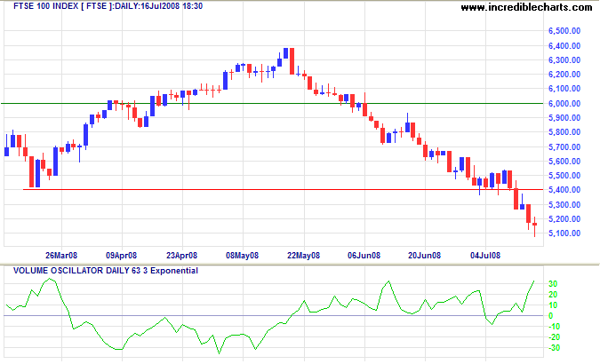This screenshot has height=364, width=600.
Task: Click the chart title 'FTSE 100 INDEX [ FTSE ]'
Action: point(63,6)
